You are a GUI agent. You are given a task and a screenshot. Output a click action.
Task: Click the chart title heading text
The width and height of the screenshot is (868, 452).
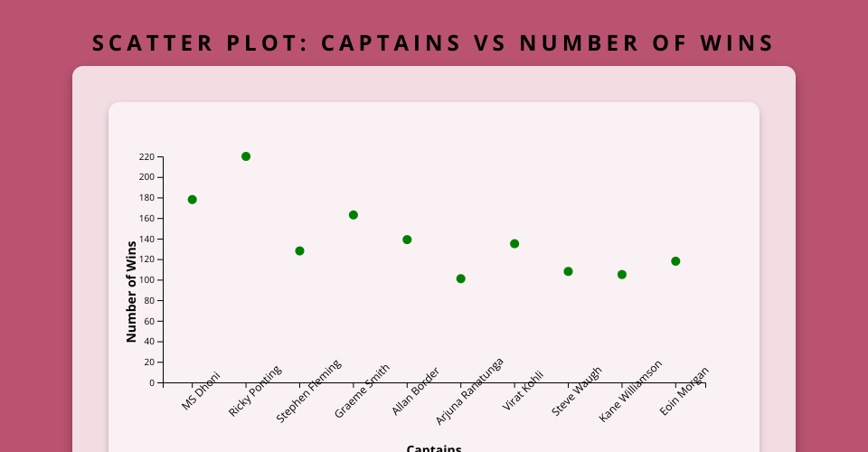tap(434, 43)
